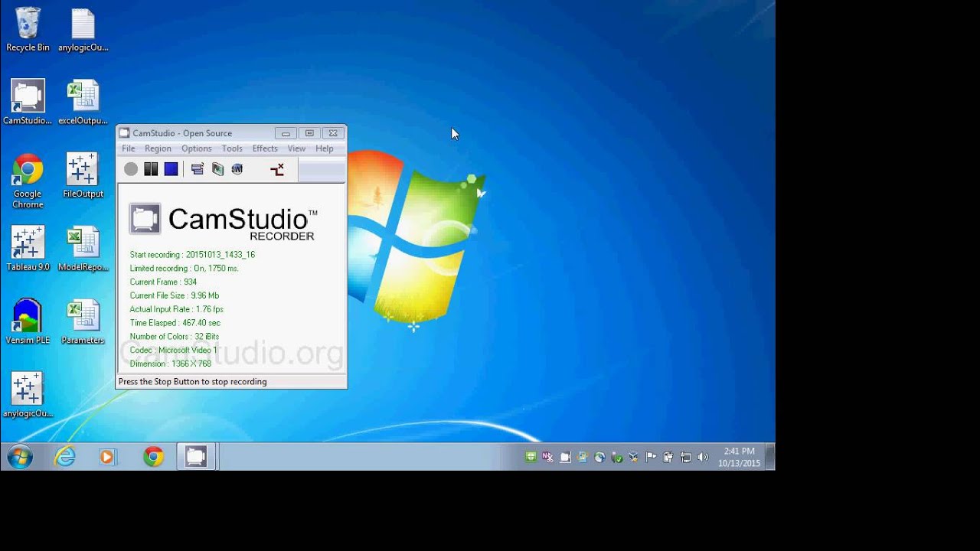Open the File menu

[129, 148]
